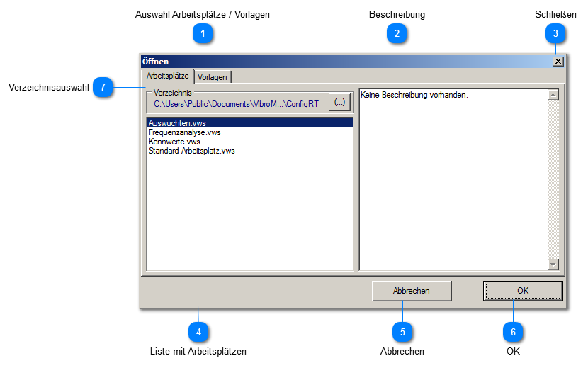
Task: Close the Öffnen dialog with X
Action: 558,62
